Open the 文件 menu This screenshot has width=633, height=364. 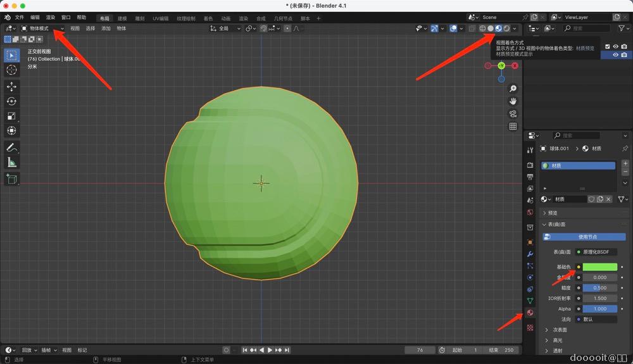[x=20, y=18]
